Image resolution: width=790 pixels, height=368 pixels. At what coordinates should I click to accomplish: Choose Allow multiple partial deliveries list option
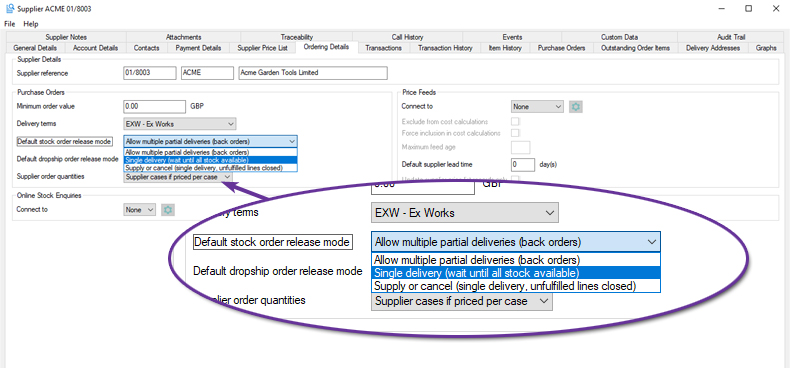tap(210, 152)
